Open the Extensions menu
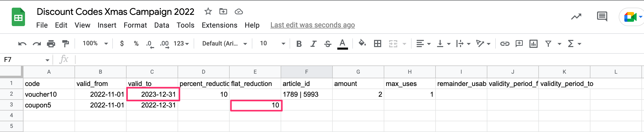This screenshot has width=644, height=132. (219, 25)
